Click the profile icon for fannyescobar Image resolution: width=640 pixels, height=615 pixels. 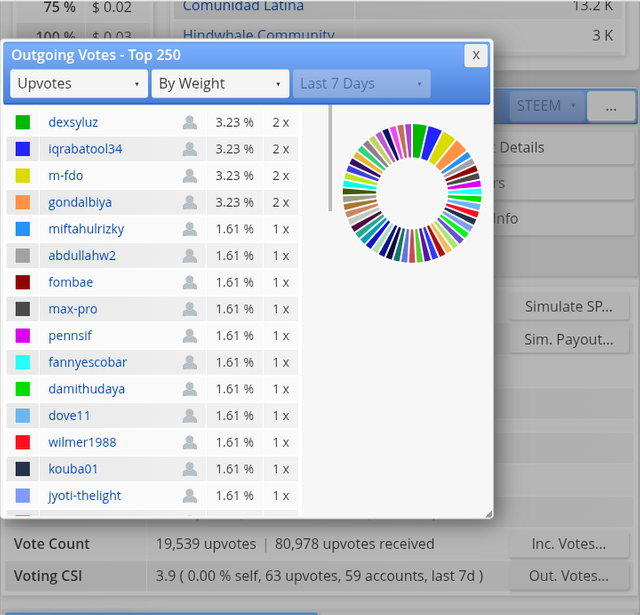(x=190, y=362)
